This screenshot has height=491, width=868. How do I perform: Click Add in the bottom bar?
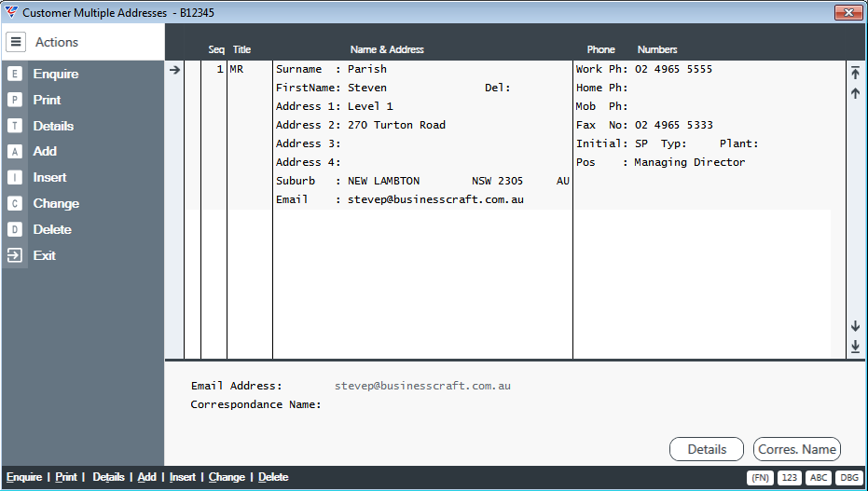pos(146,477)
